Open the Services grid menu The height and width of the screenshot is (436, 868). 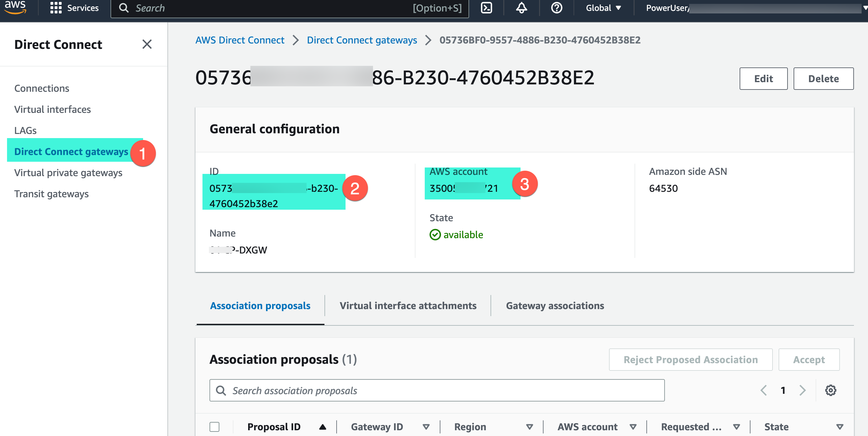[x=74, y=8]
